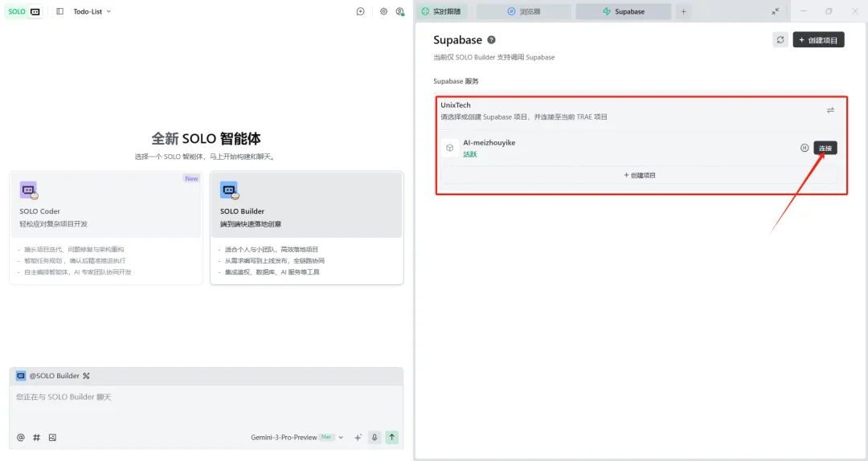
Task: Toggle the SOLO mode switch
Action: tap(23, 11)
